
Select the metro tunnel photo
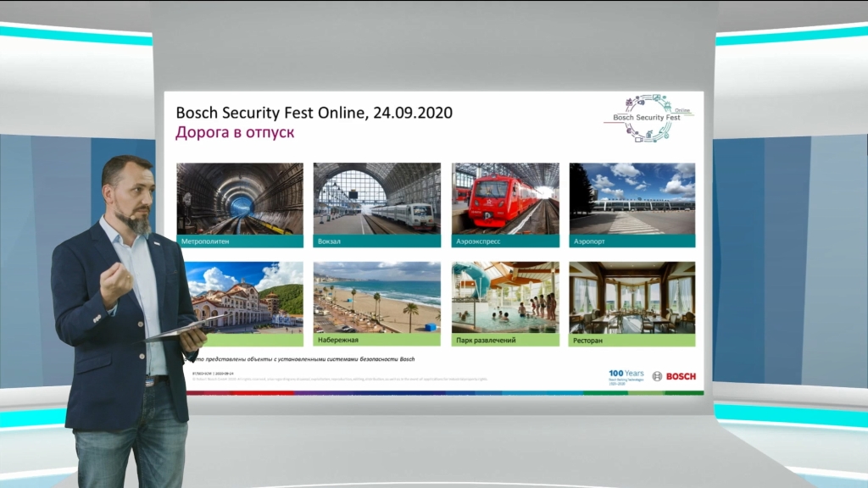[240, 198]
